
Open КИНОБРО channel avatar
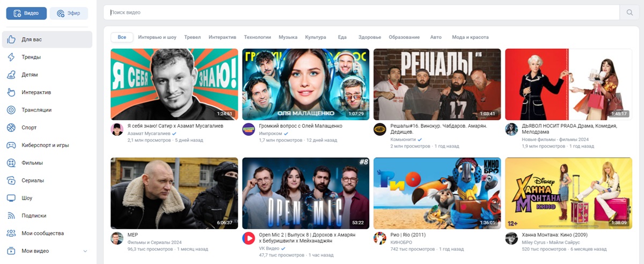click(380, 238)
